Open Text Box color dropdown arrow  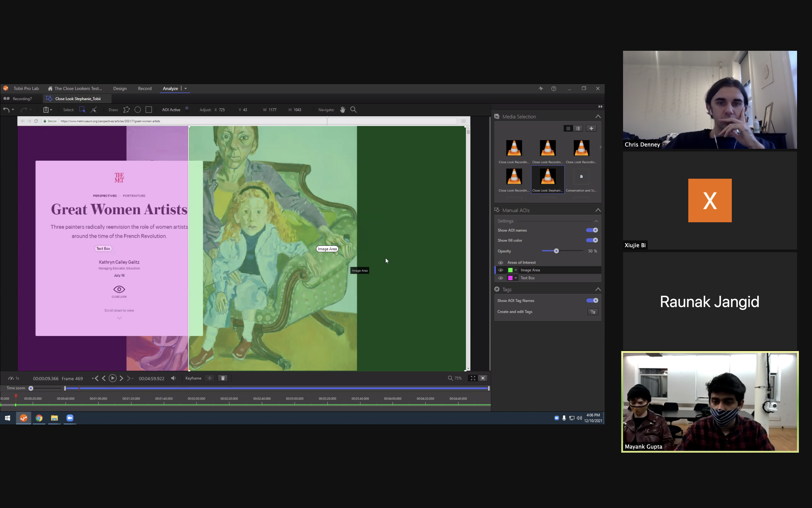point(516,278)
